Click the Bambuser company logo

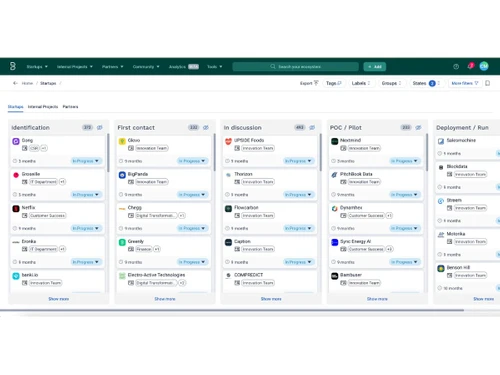click(335, 276)
